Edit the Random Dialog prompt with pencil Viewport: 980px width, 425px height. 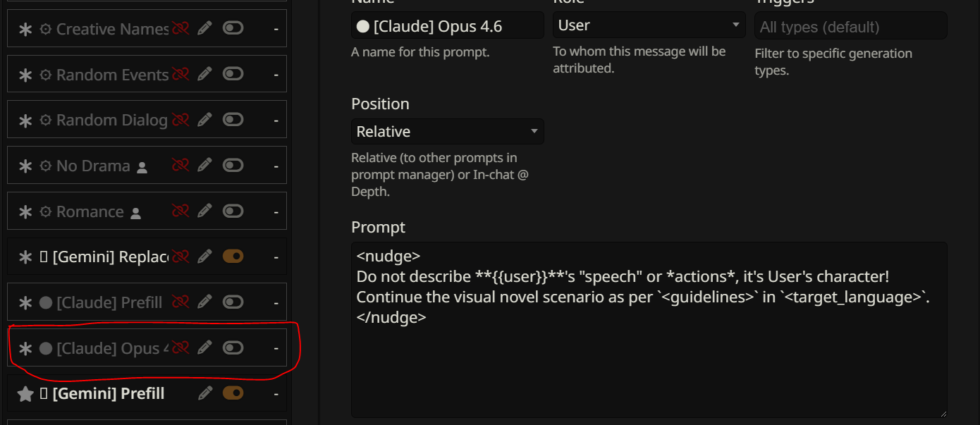(x=204, y=120)
